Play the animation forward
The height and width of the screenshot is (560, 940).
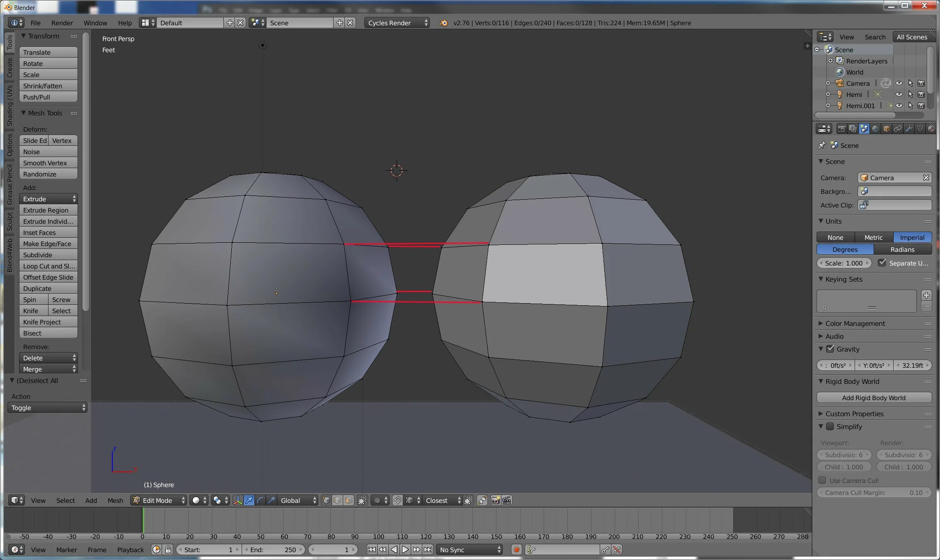(x=405, y=550)
